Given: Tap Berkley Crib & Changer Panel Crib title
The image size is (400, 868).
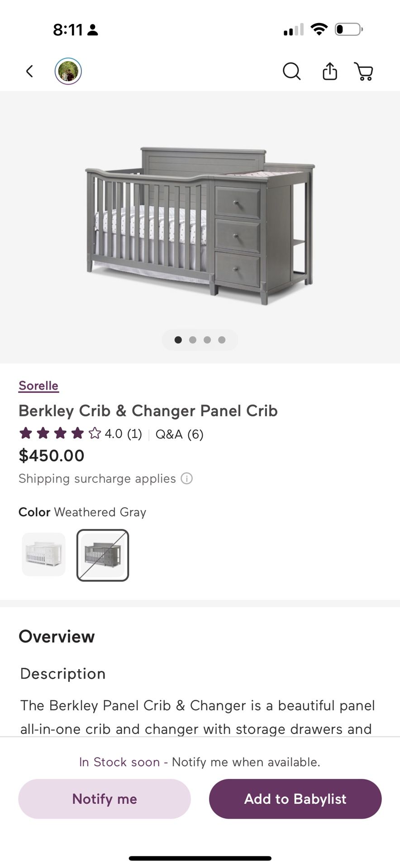Looking at the screenshot, I should pos(148,410).
